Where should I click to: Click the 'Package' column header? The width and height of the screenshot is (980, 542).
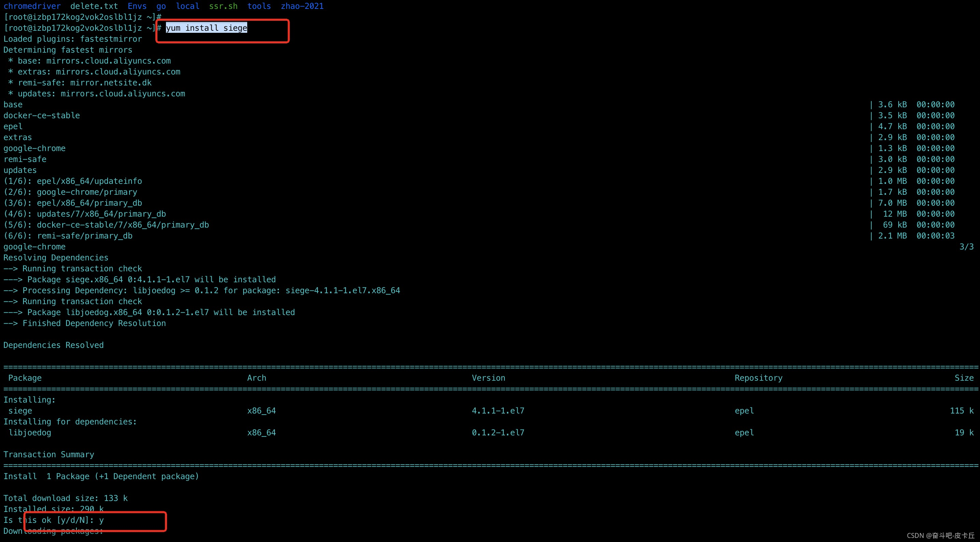point(25,378)
